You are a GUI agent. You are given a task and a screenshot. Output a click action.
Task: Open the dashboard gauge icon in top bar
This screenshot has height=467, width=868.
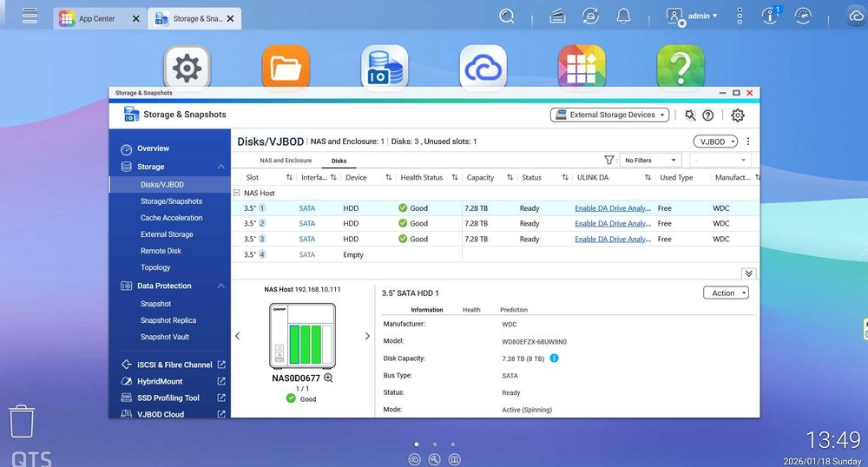click(x=803, y=16)
